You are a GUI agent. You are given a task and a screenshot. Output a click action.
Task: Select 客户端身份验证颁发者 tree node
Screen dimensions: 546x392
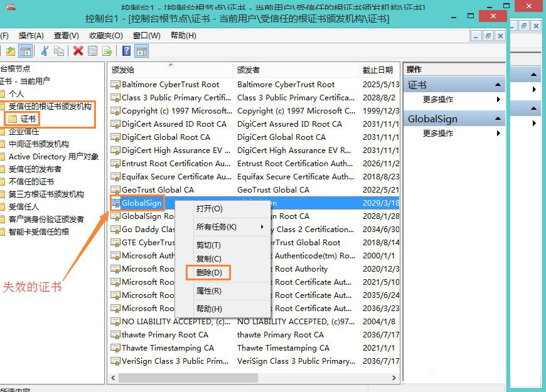point(46,220)
